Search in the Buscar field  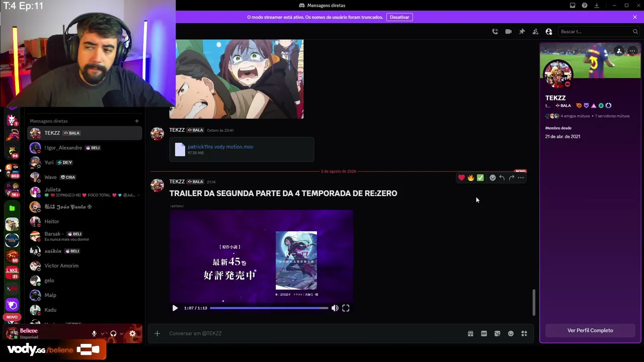(599, 31)
